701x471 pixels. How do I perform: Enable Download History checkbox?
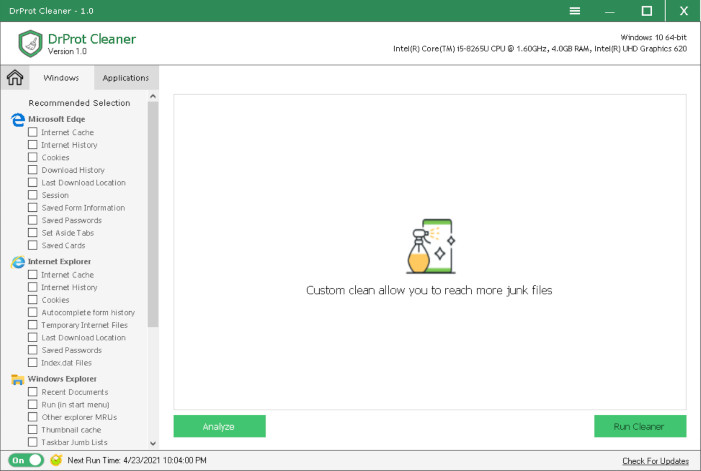[x=33, y=169]
